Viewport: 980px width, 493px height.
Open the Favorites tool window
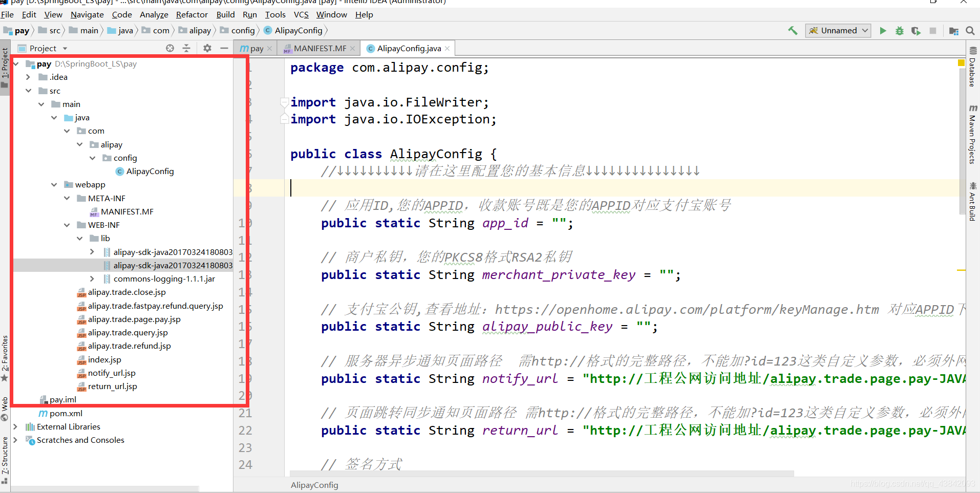click(x=5, y=358)
